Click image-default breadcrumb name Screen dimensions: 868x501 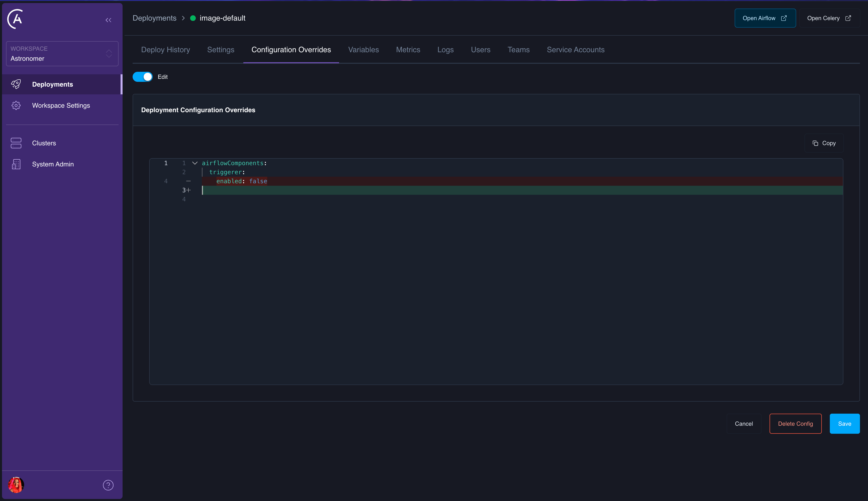[223, 18]
